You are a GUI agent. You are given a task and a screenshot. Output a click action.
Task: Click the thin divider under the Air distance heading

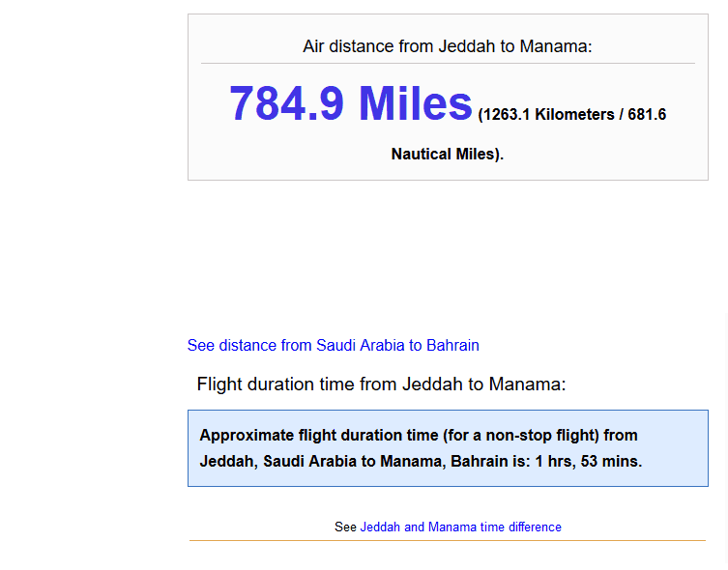[448, 63]
